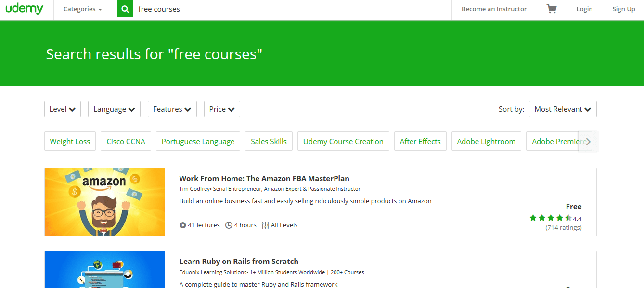Viewport: 644px width, 288px height.
Task: Click the Sort by: label
Action: click(511, 109)
